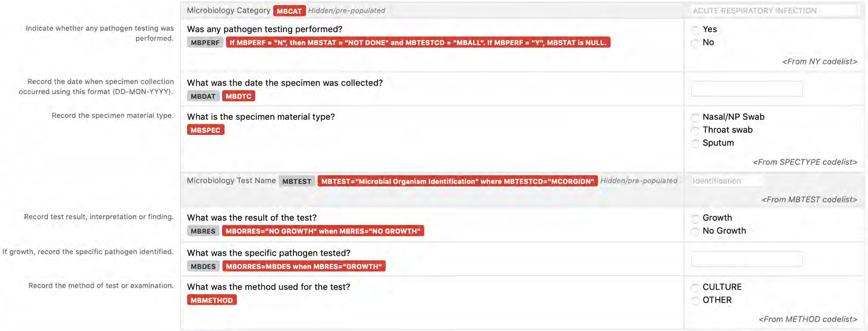
Task: Select OTHER as test method
Action: 695,300
